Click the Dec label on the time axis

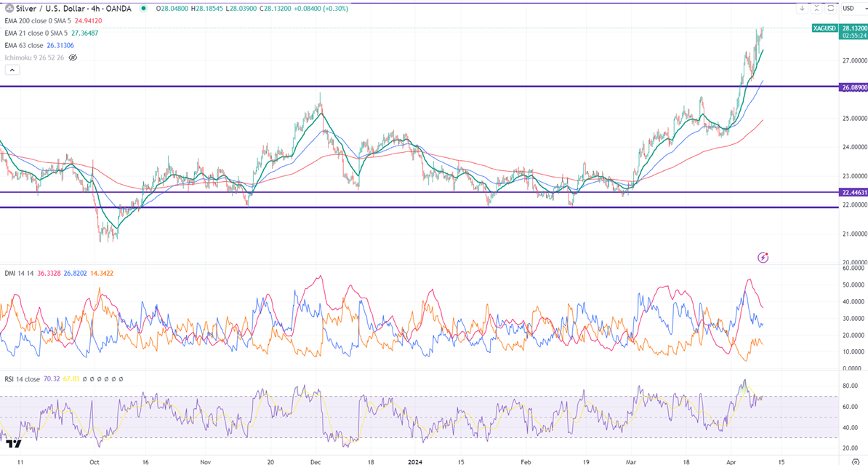[x=316, y=461]
